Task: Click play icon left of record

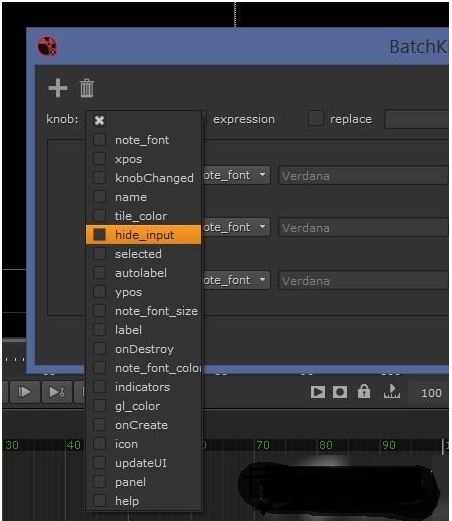Action: point(318,392)
